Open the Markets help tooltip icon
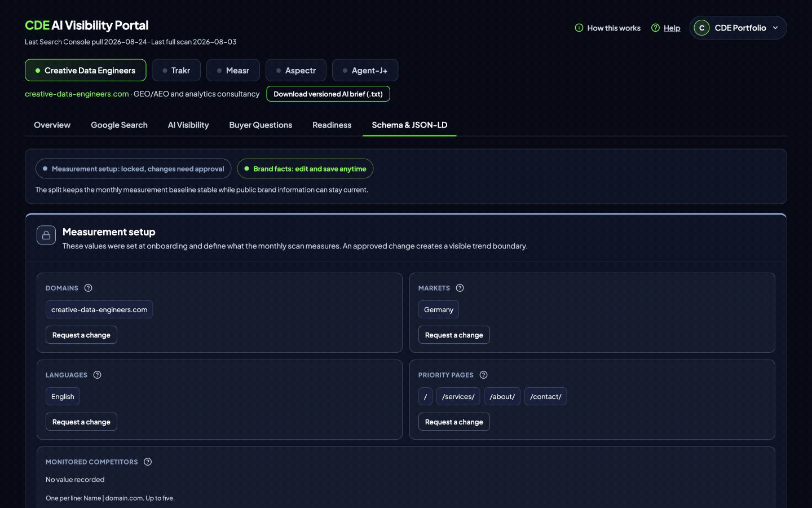 460,288
